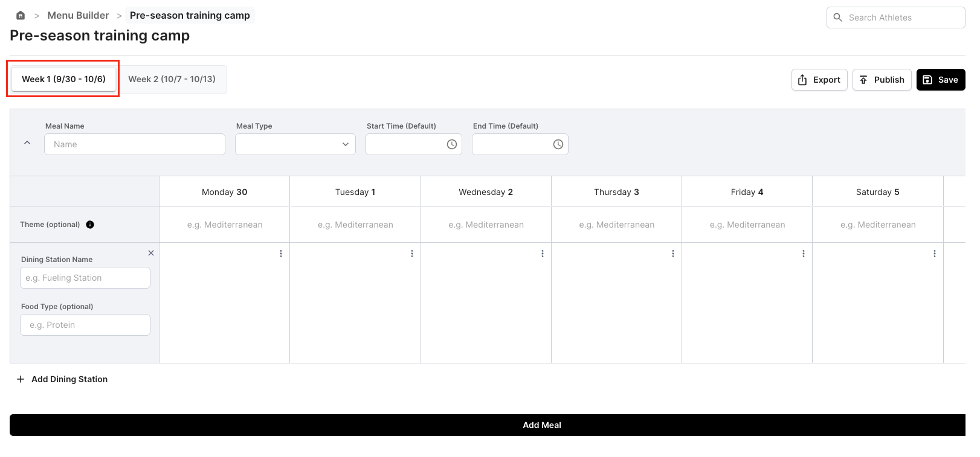Save the training camp menu
The height and width of the screenshot is (457, 980).
941,80
